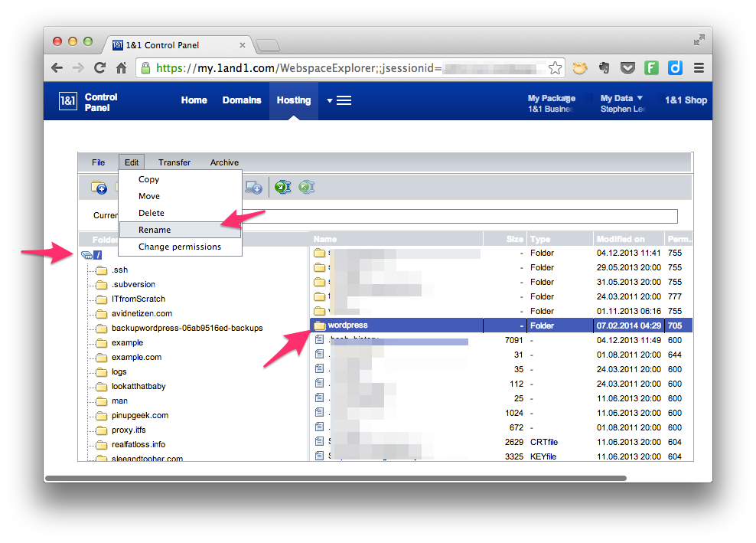Open the header navigation overflow menu with three lines
Viewport: 756px width, 543px height.
(339, 100)
